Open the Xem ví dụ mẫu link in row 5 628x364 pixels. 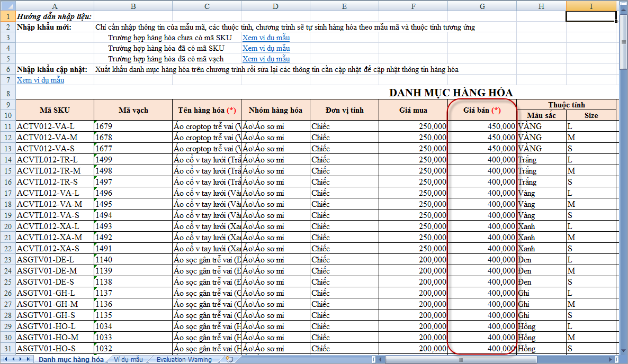tap(266, 59)
